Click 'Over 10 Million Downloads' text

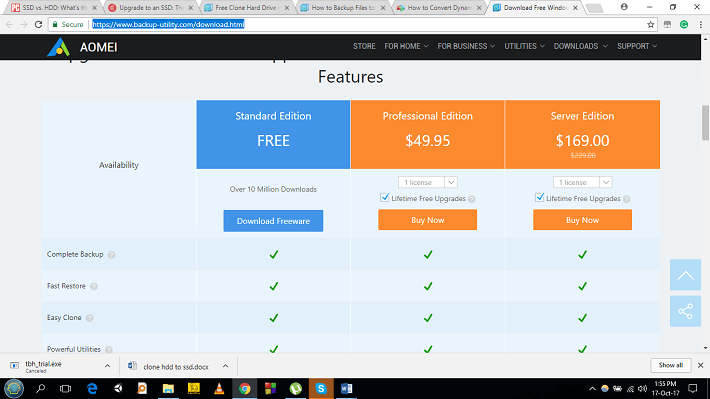(273, 189)
